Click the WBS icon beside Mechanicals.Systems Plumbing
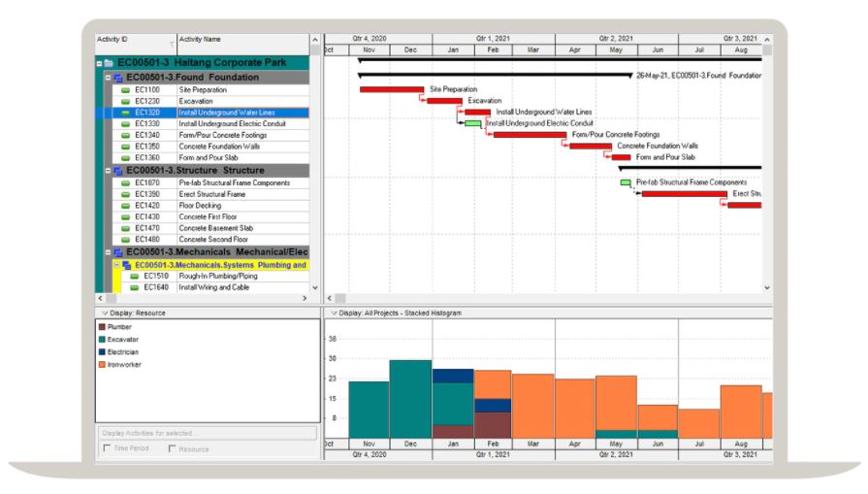Screen dimensions: 868x494 coord(126,264)
